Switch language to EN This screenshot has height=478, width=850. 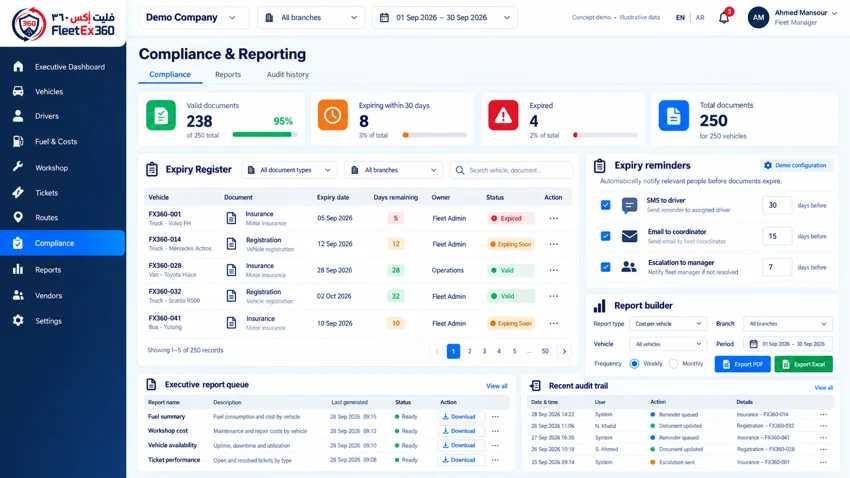[680, 17]
